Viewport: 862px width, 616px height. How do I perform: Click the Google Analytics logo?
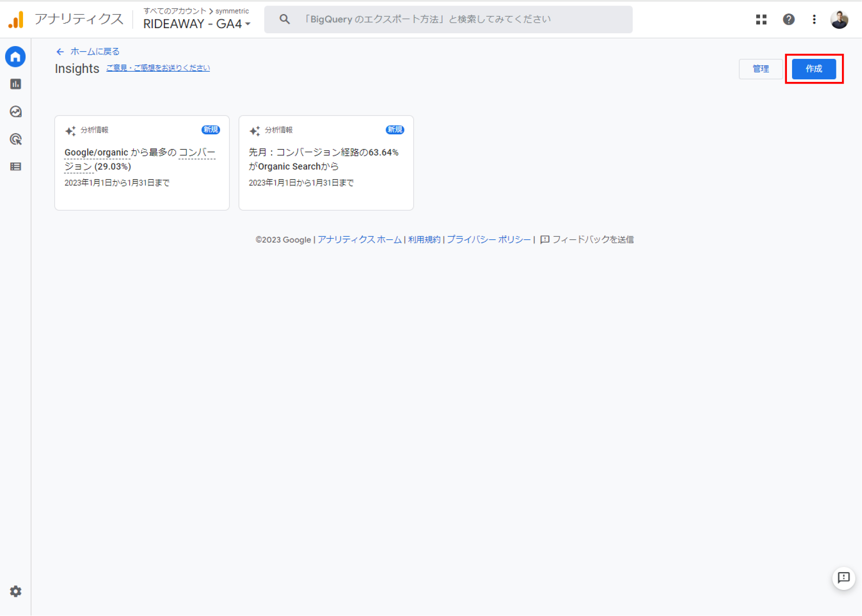click(x=16, y=20)
